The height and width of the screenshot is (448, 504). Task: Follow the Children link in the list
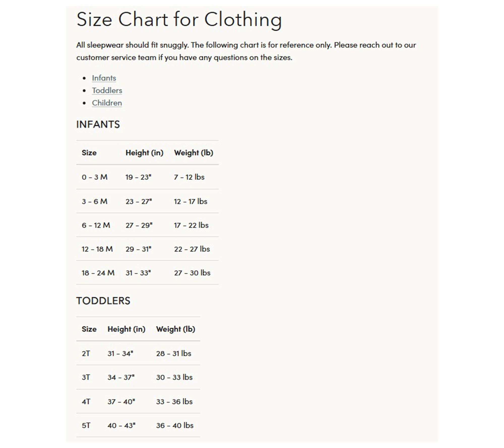click(107, 103)
